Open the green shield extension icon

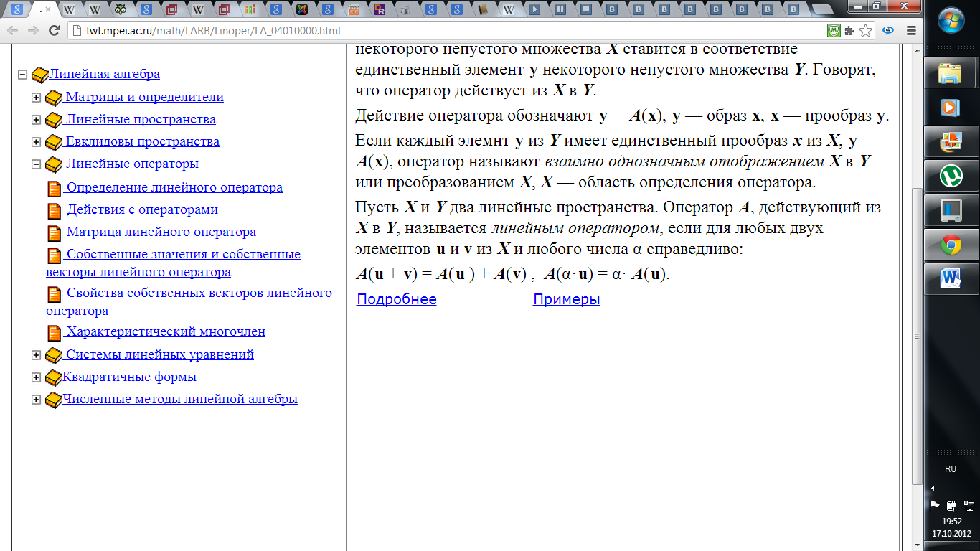click(x=834, y=31)
